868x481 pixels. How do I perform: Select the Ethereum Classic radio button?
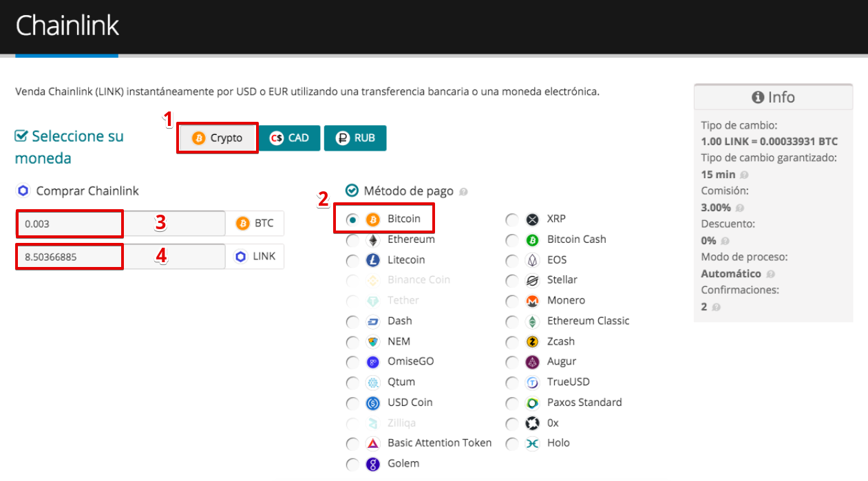point(512,321)
